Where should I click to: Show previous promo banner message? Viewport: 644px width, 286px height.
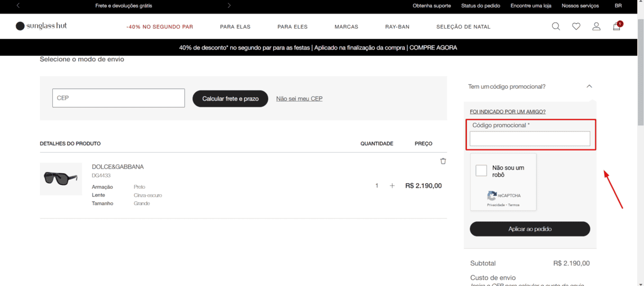(18, 6)
